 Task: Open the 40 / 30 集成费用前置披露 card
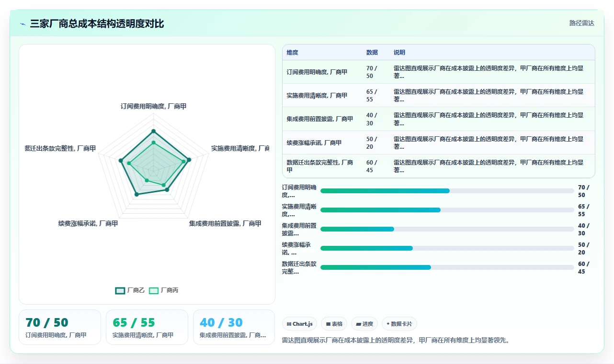[x=234, y=327]
